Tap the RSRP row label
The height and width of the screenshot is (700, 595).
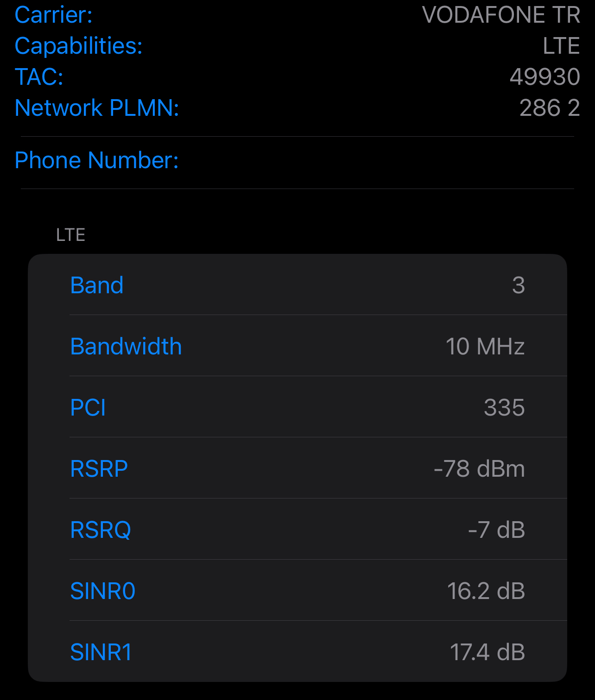tap(99, 469)
